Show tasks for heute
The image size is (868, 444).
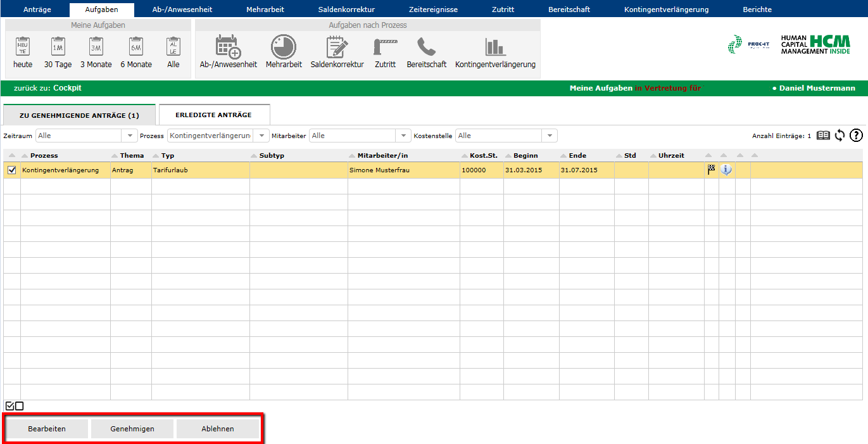[23, 53]
